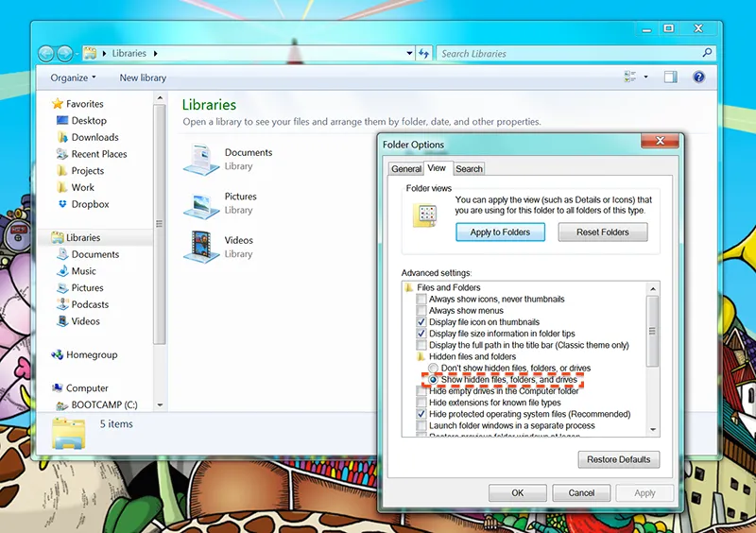Screen dimensions: 756x533
Task: Click the Advanced settings scrollbar thumb
Action: (653, 332)
